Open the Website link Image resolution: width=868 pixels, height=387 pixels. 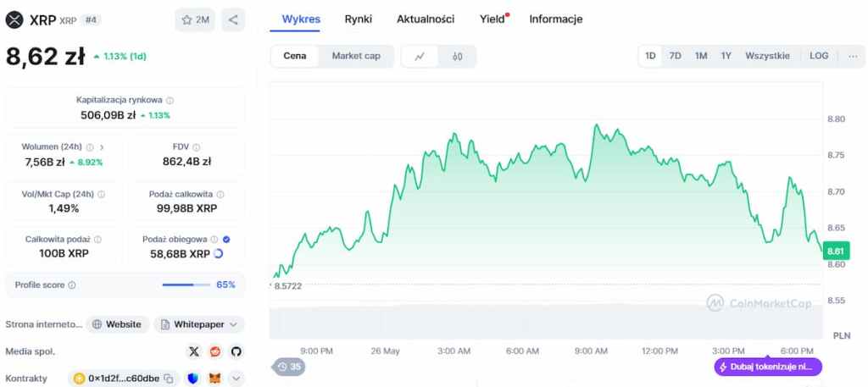[x=117, y=324]
